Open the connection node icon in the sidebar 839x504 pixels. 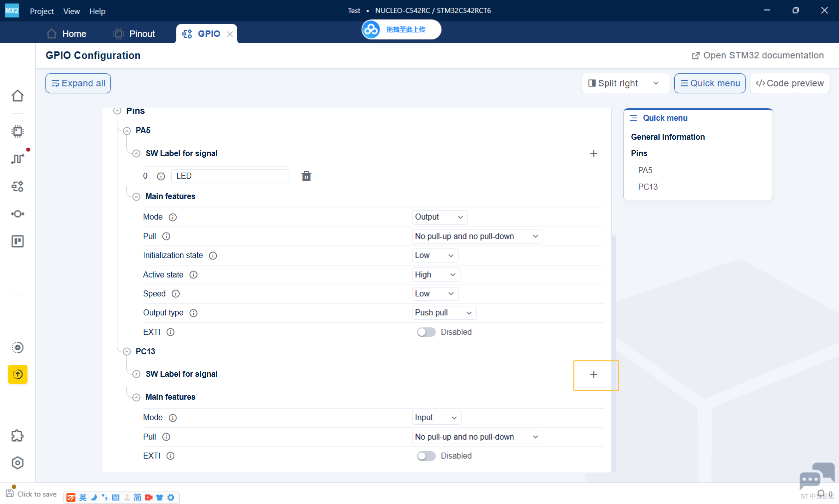[17, 214]
